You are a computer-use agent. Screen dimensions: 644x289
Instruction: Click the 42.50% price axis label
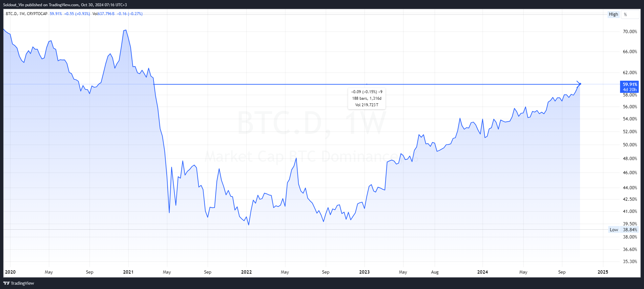pyautogui.click(x=630, y=199)
